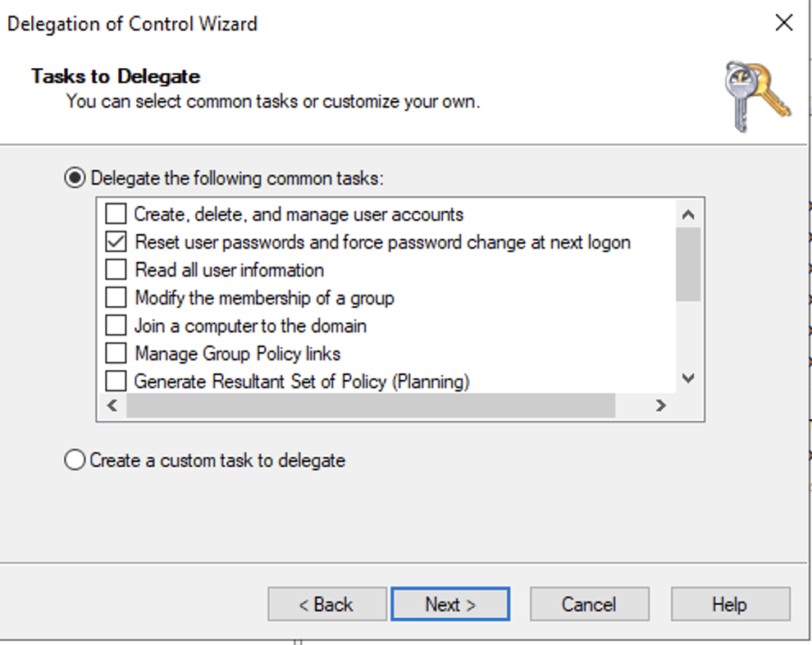Image resolution: width=812 pixels, height=645 pixels.
Task: Close the Delegation of Control Wizard
Action: [x=784, y=23]
